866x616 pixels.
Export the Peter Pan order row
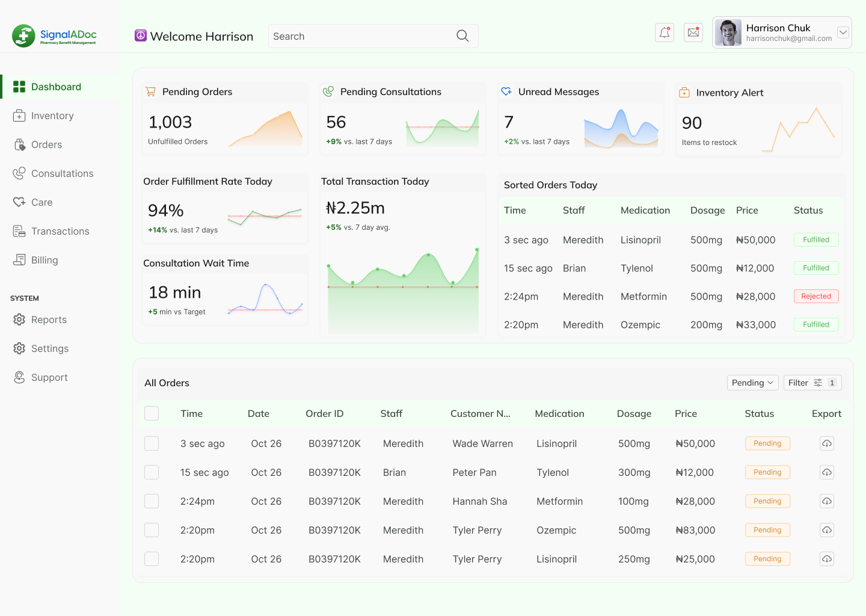pos(827,472)
